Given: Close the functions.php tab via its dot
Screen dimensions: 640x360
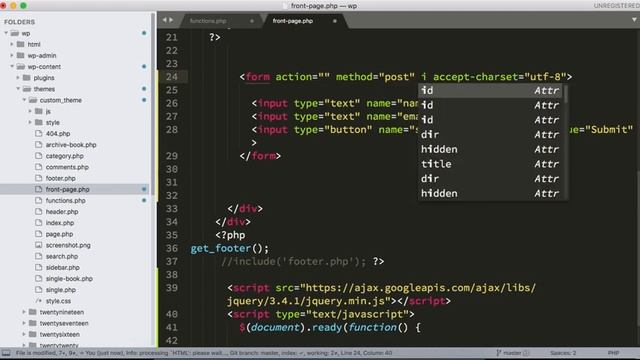Looking at the screenshot, I should pyautogui.click(x=252, y=21).
